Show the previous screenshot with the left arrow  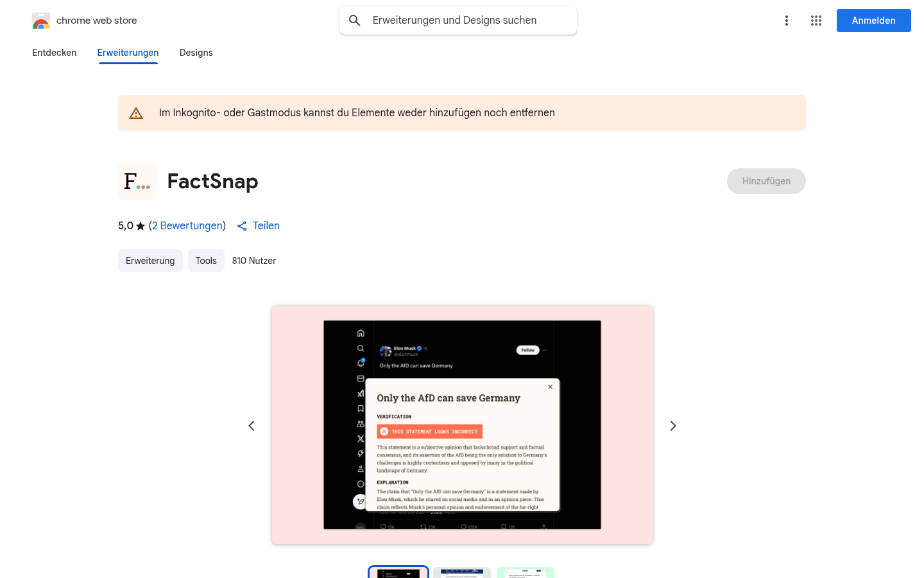[x=252, y=426]
